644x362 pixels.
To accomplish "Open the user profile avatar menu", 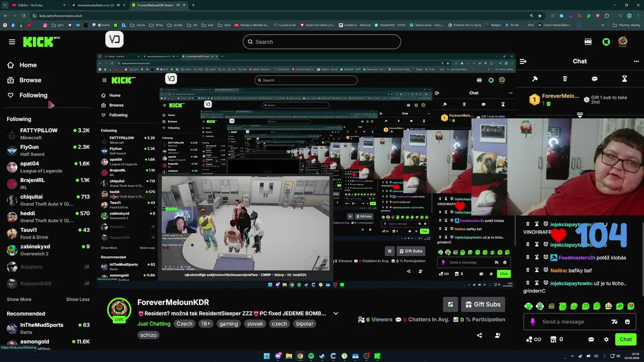I will point(623,41).
